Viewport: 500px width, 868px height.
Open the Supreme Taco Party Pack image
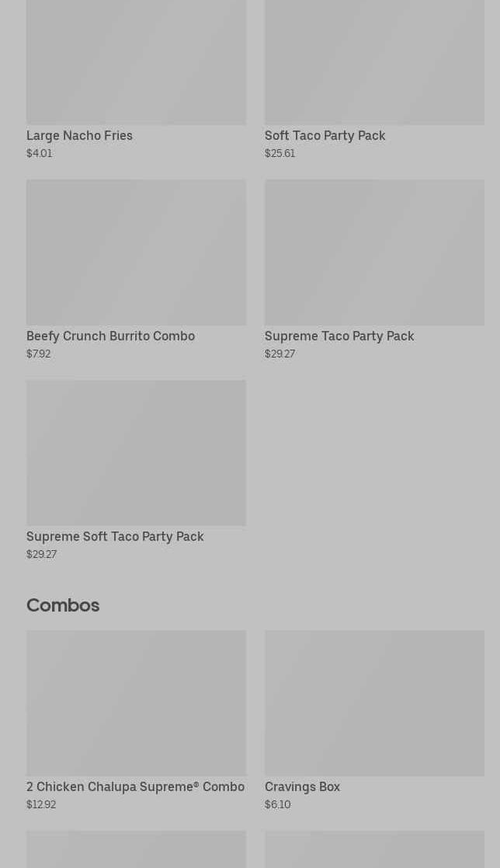coord(374,253)
